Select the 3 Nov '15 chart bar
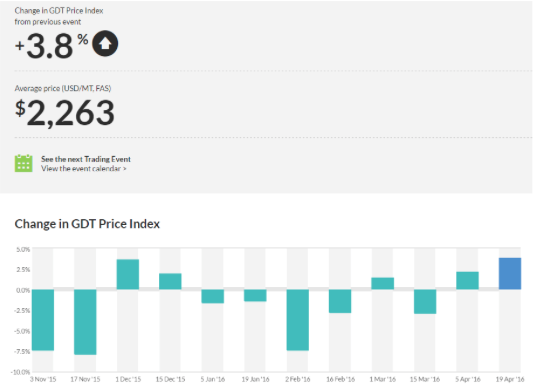Screen dimensions: 533x389 (x=43, y=320)
